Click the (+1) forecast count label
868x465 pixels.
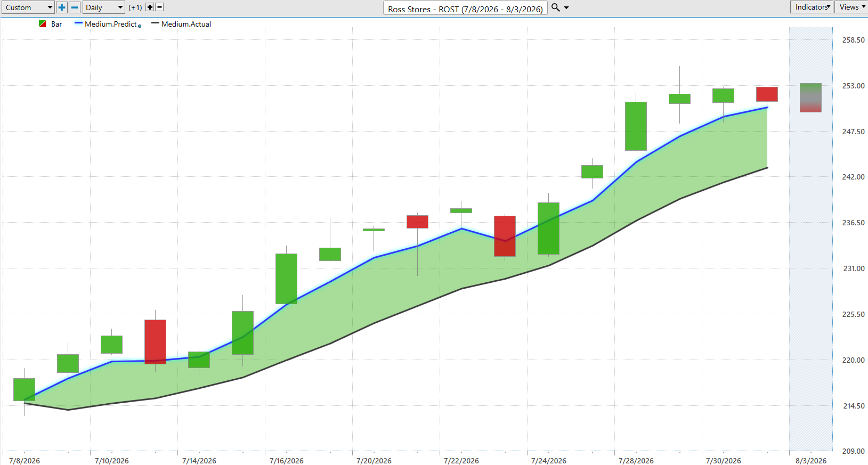point(135,7)
